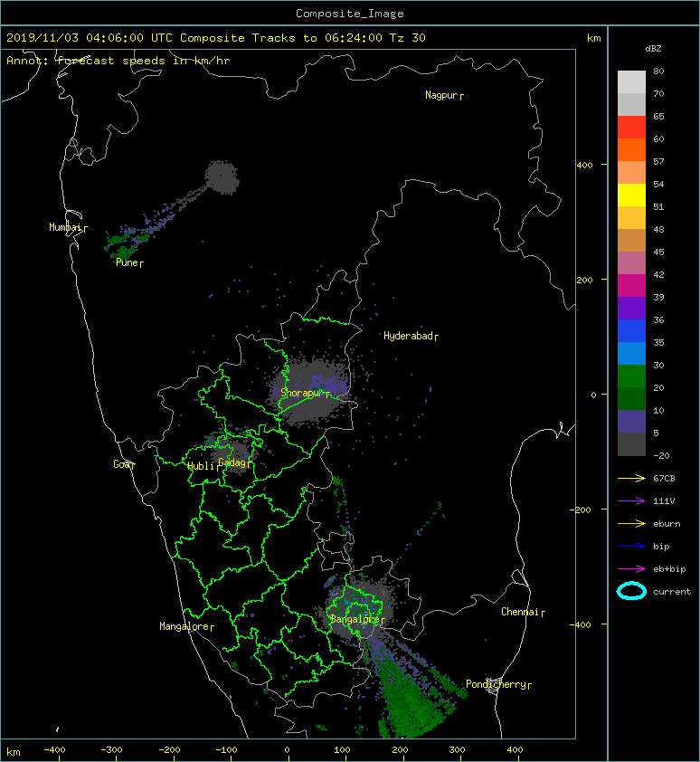Click the purple 111V arrow legend icon
This screenshot has width=700, height=762.
point(631,501)
